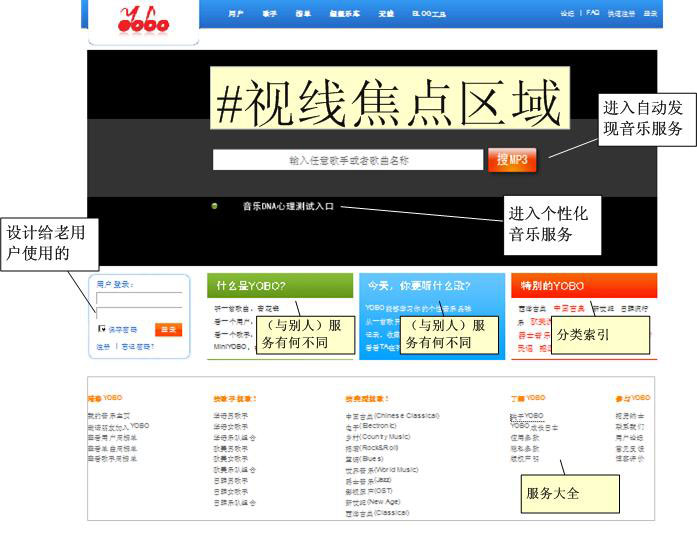Click the MiniYOBO text in green panel
This screenshot has height=534, width=697.
230,346
